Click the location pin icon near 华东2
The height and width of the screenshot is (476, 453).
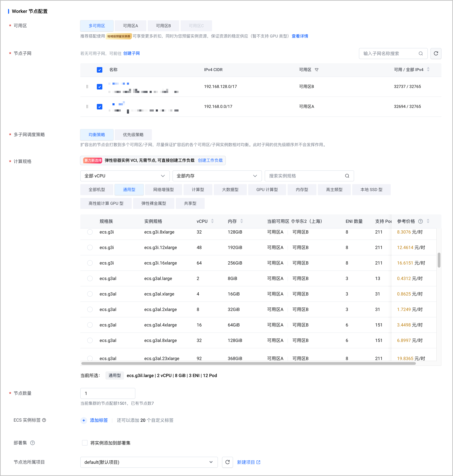pyautogui.click(x=293, y=221)
